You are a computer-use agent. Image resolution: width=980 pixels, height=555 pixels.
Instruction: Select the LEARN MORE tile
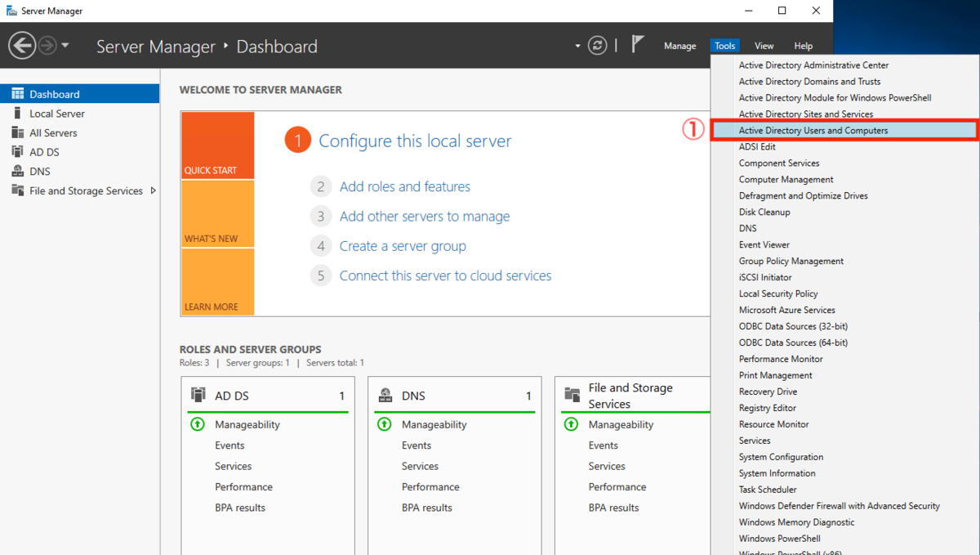point(218,282)
